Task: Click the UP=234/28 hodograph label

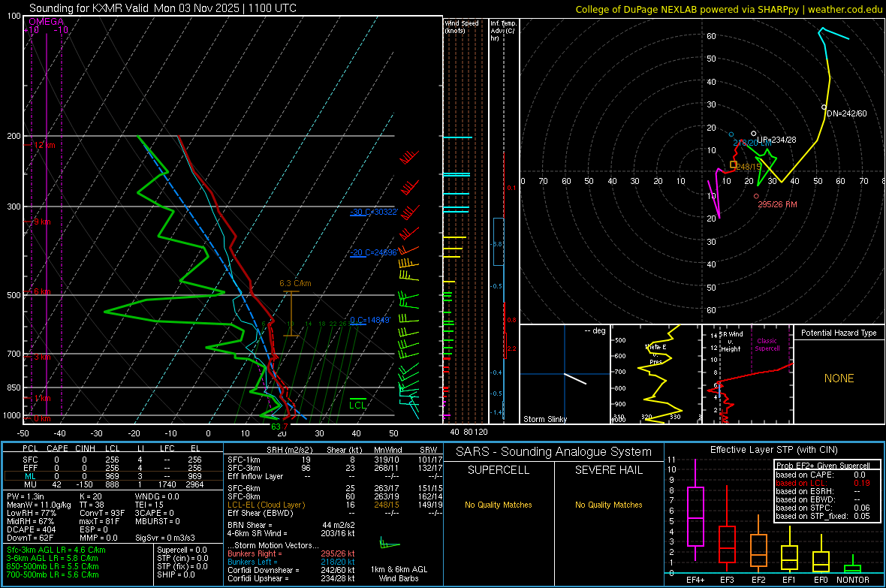Action: click(x=776, y=140)
